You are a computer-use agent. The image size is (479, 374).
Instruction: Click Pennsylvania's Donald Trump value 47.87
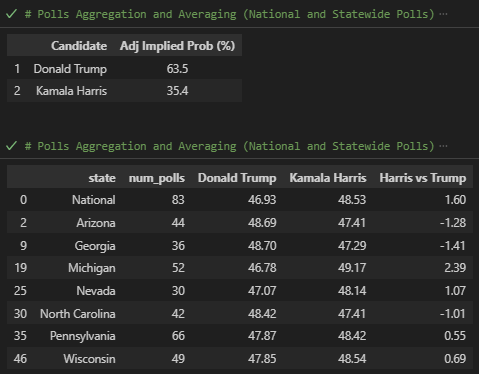coord(262,336)
